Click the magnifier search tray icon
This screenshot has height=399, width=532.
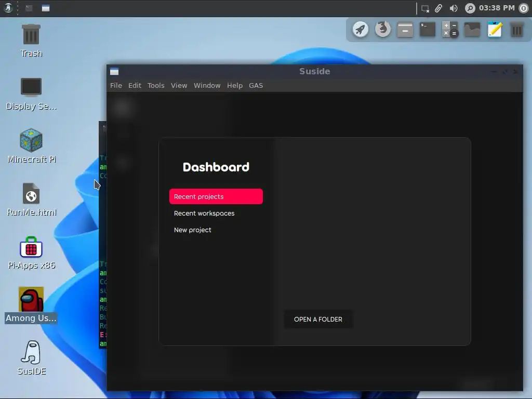coord(470,8)
